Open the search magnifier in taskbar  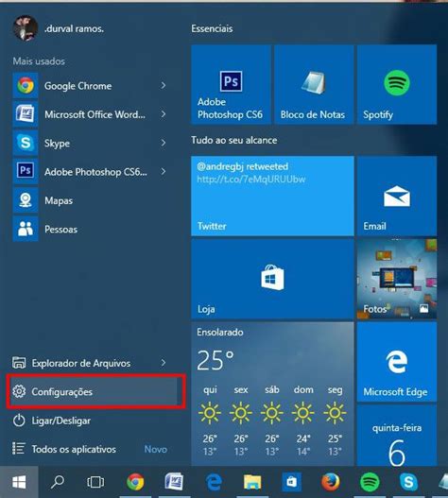pos(58,482)
